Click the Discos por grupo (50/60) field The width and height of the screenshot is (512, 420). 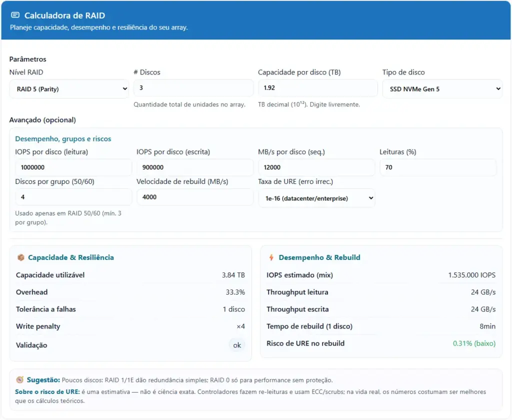pos(73,197)
